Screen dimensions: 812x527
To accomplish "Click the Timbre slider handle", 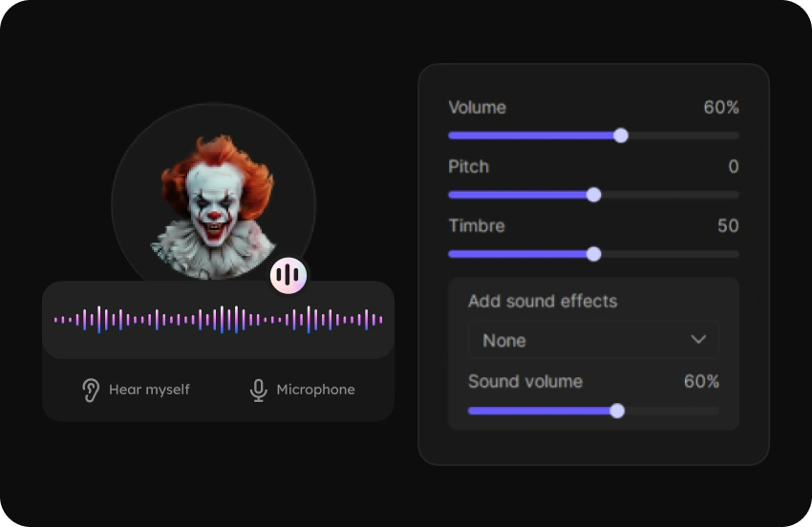I will (593, 254).
